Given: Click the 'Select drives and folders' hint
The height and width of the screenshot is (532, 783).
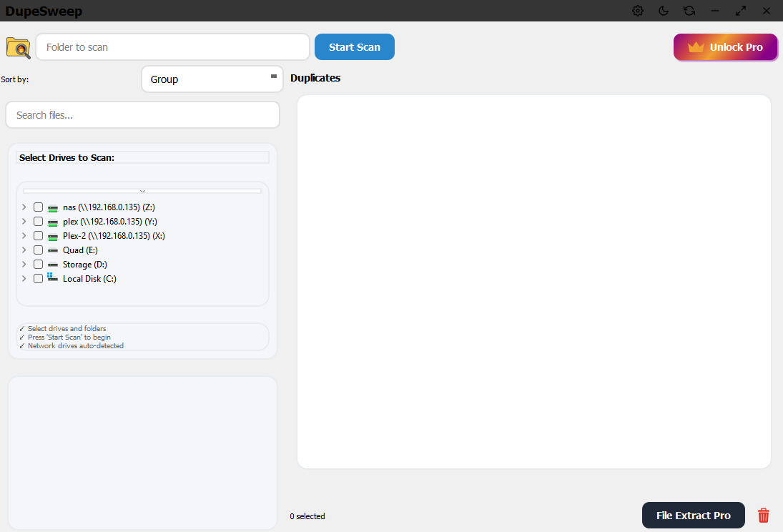Looking at the screenshot, I should pyautogui.click(x=67, y=329).
